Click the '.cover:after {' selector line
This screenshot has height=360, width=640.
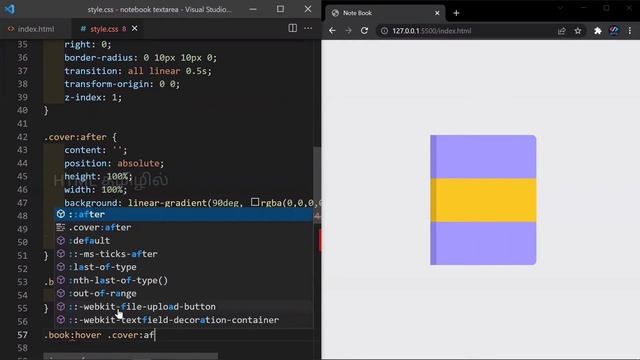click(x=80, y=137)
